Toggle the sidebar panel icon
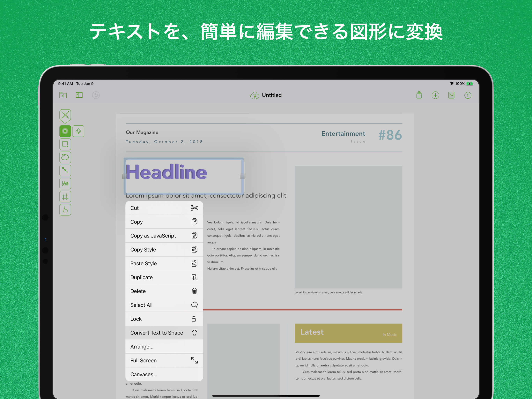The image size is (532, 399). [79, 95]
